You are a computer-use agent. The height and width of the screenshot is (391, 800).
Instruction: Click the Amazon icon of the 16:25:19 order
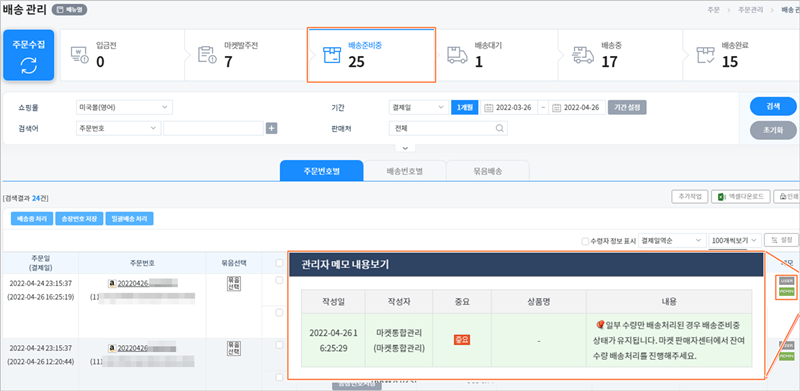tap(111, 283)
